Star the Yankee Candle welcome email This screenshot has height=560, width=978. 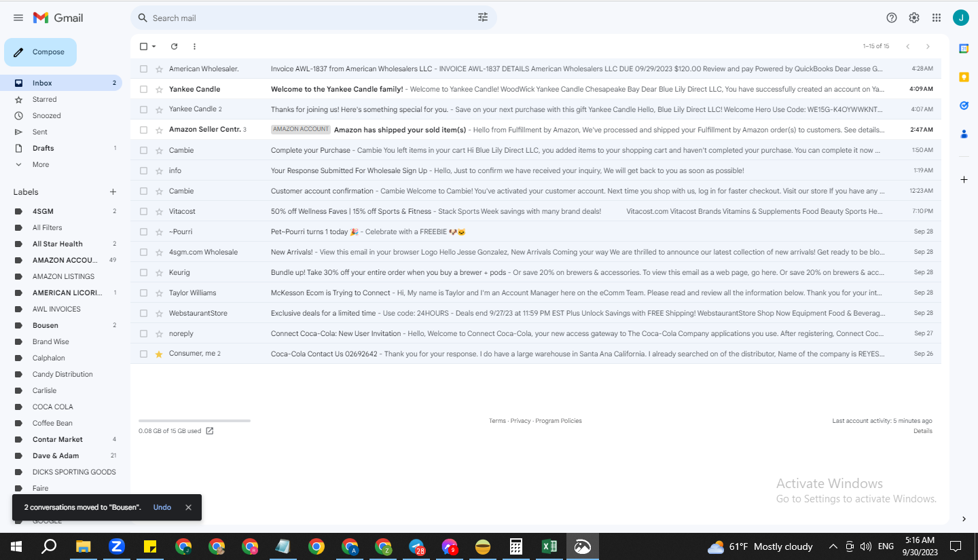159,89
